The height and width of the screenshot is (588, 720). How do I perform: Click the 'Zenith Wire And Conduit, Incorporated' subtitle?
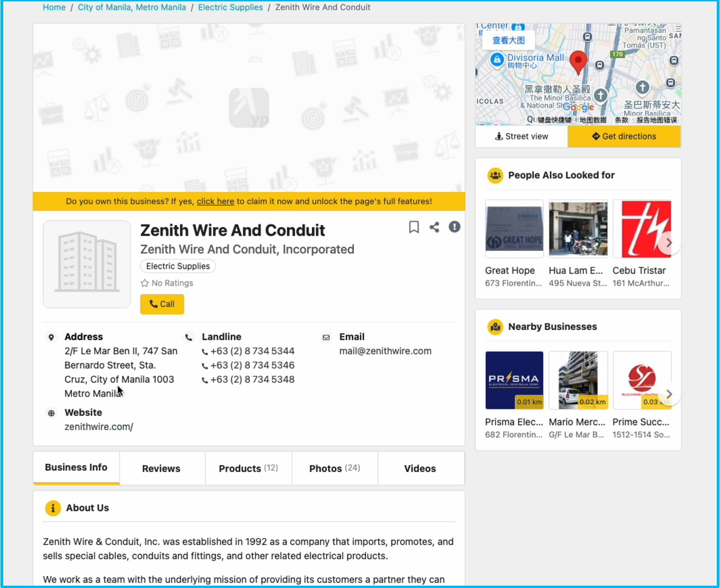247,250
